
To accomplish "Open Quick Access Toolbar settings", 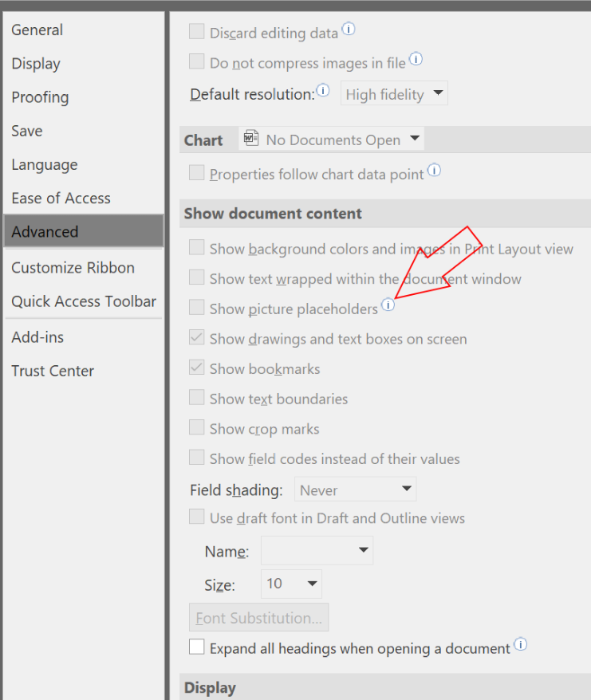I will point(84,302).
